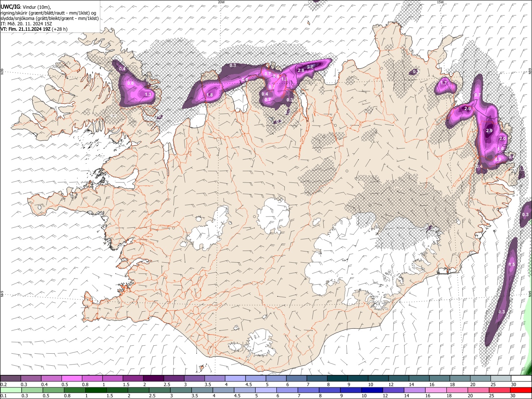The height and width of the screenshot is (399, 532).
Task: Click the 1.8 snowfall value on north coast
Action: pyautogui.click(x=209, y=95)
